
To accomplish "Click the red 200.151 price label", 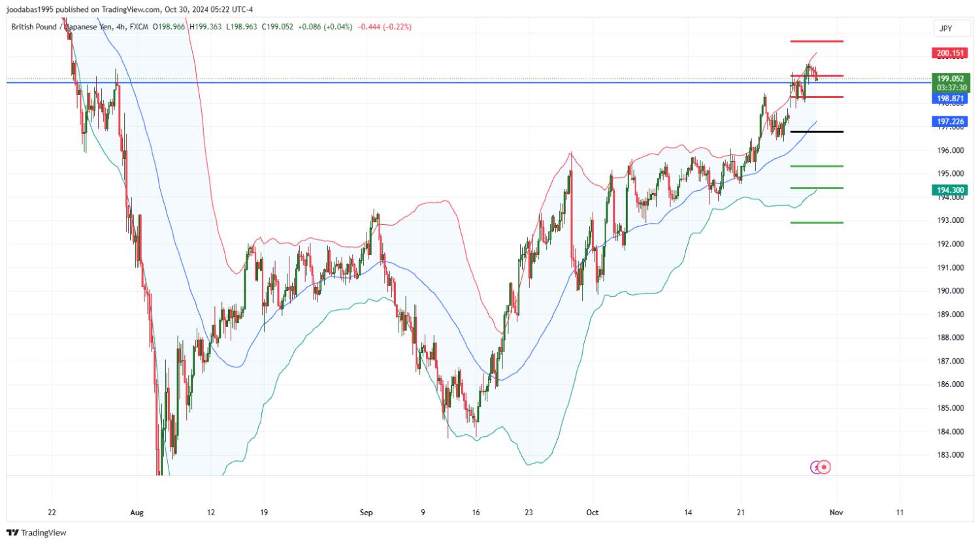I will pyautogui.click(x=950, y=53).
